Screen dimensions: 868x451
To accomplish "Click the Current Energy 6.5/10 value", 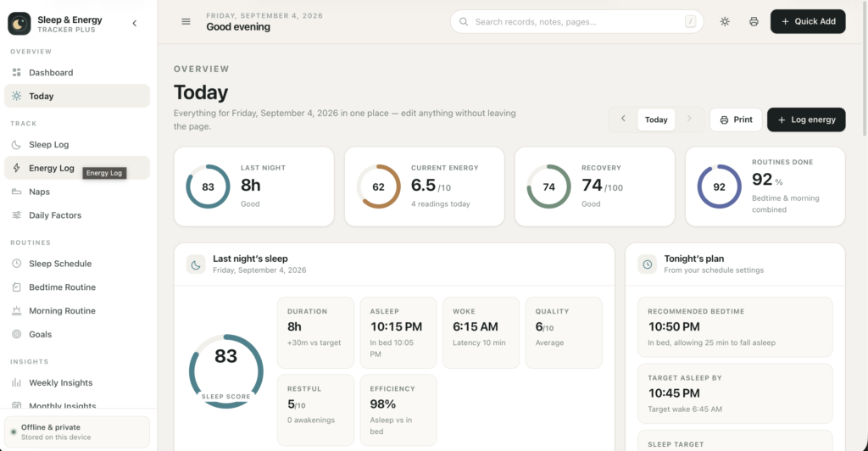I will (431, 186).
